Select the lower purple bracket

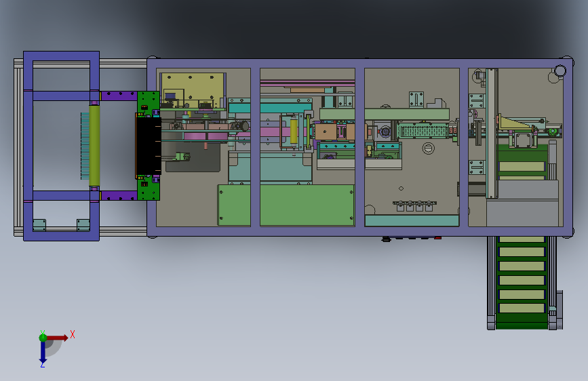pos(119,195)
